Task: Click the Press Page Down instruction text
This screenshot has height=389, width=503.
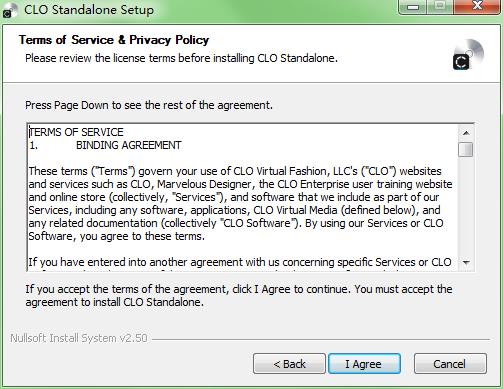Action: coord(149,105)
